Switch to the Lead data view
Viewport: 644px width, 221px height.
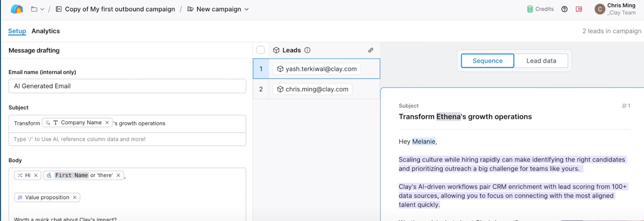tap(541, 61)
